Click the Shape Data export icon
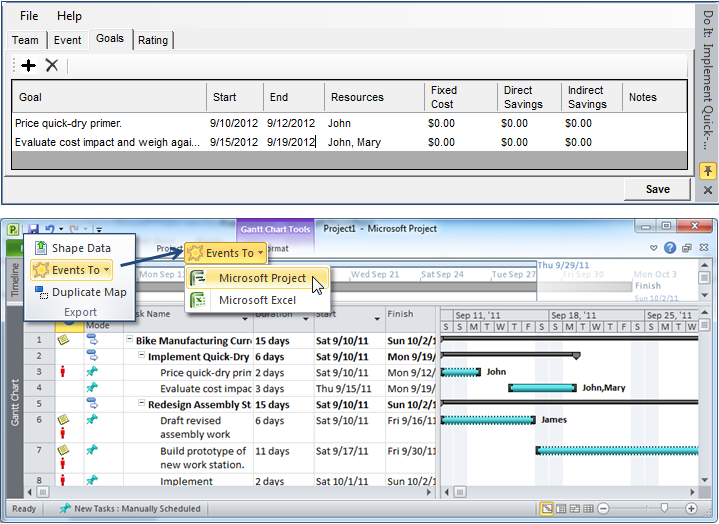The width and height of the screenshot is (719, 524). 41,248
